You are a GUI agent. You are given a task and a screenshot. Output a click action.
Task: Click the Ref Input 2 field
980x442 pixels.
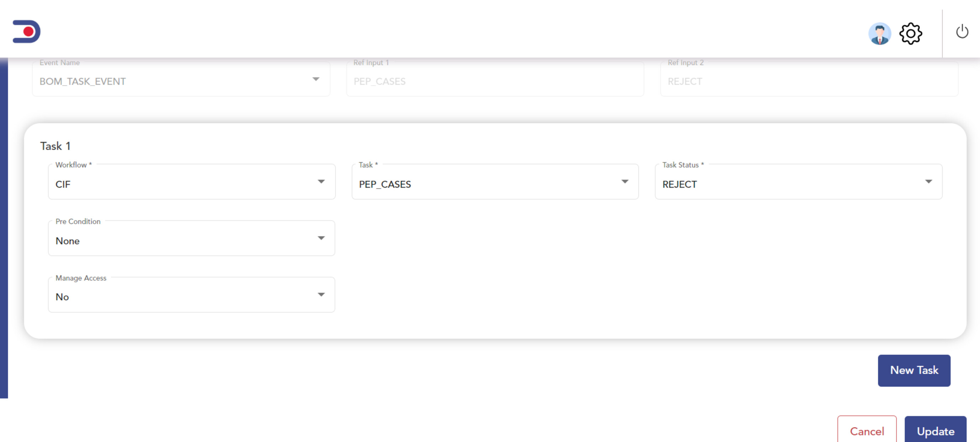809,79
